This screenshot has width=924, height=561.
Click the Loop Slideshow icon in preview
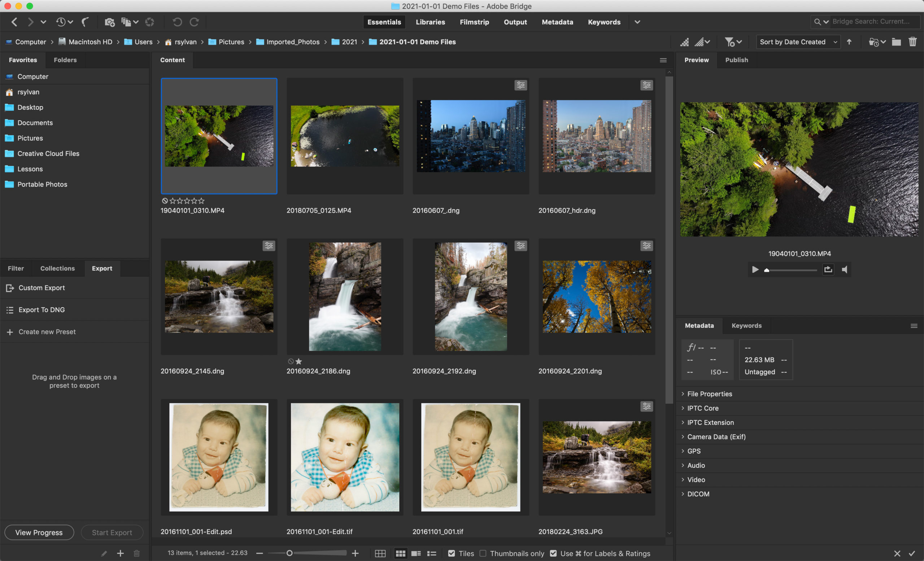[x=828, y=269]
